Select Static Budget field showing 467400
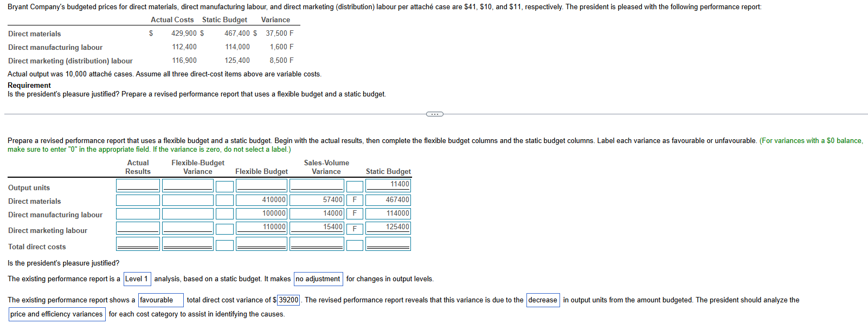The width and height of the screenshot is (868, 330). [388, 200]
